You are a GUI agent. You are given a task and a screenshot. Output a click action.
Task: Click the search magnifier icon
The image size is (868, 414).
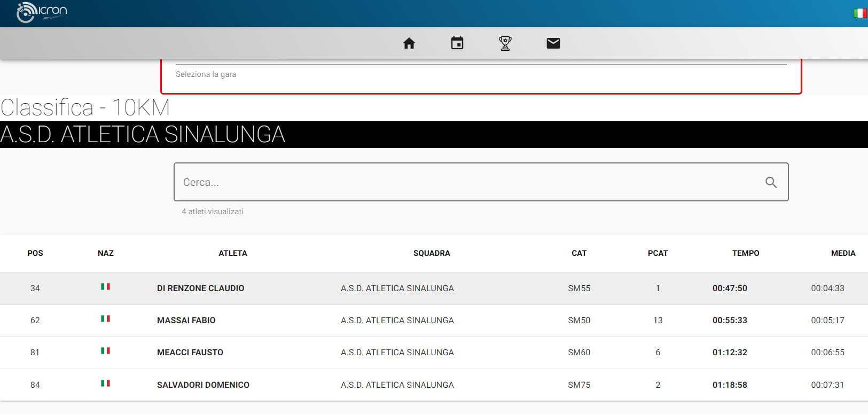(x=771, y=182)
